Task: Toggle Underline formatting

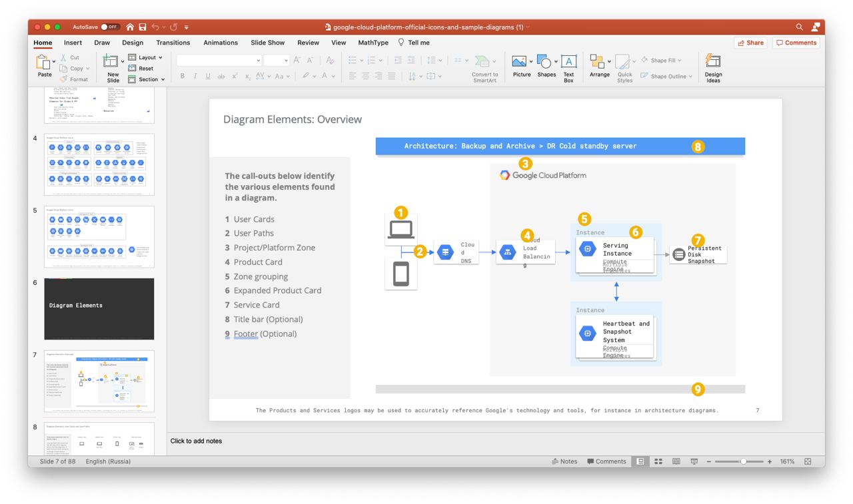Action: click(x=208, y=77)
